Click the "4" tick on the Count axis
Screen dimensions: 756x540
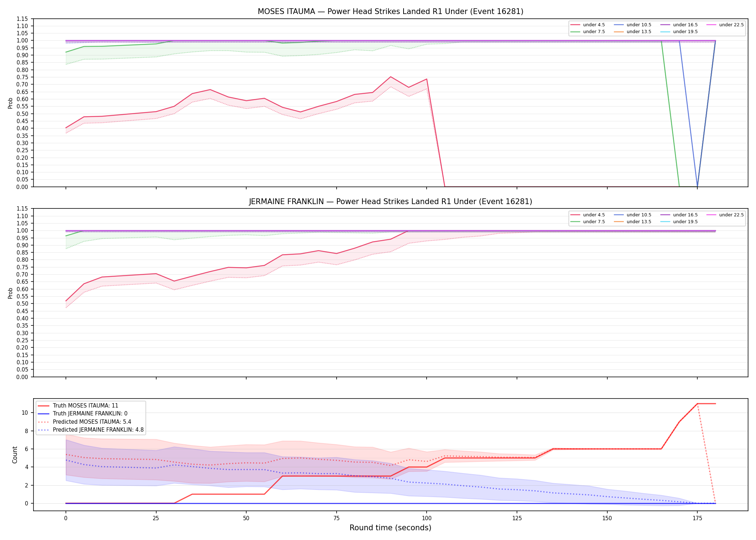(x=26, y=467)
